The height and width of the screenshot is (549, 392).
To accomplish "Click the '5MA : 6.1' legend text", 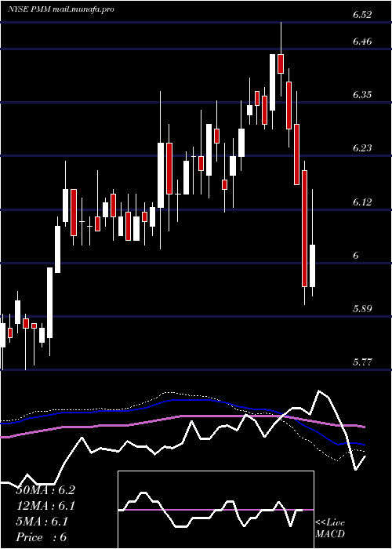I will click(x=42, y=522).
